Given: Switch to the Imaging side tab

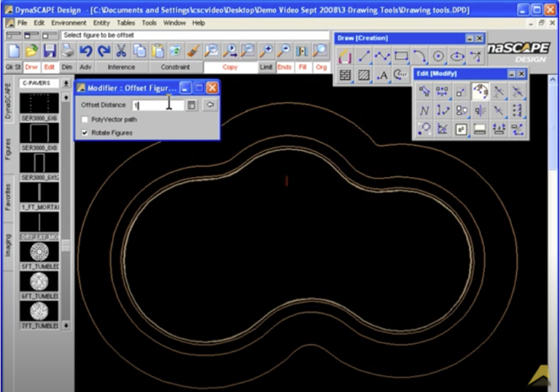Looking at the screenshot, I should (x=8, y=246).
